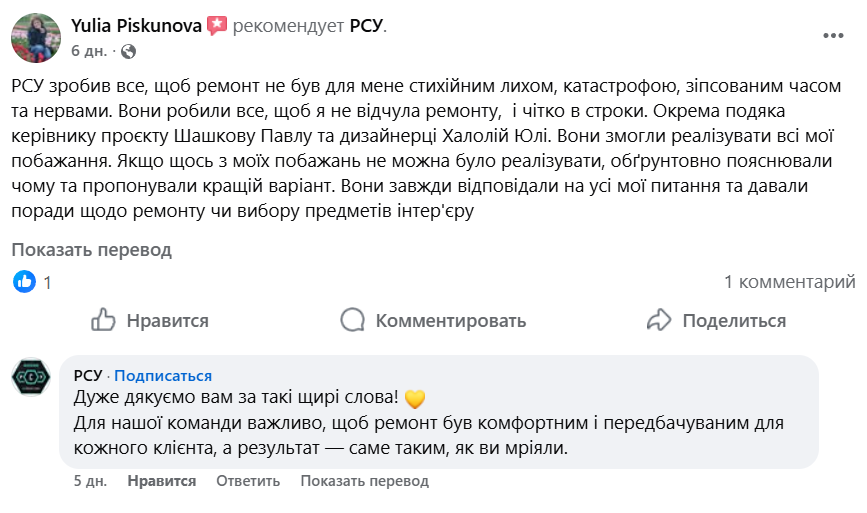The width and height of the screenshot is (867, 513).
Task: Click the speech bubble Комментировать icon
Action: click(x=352, y=320)
